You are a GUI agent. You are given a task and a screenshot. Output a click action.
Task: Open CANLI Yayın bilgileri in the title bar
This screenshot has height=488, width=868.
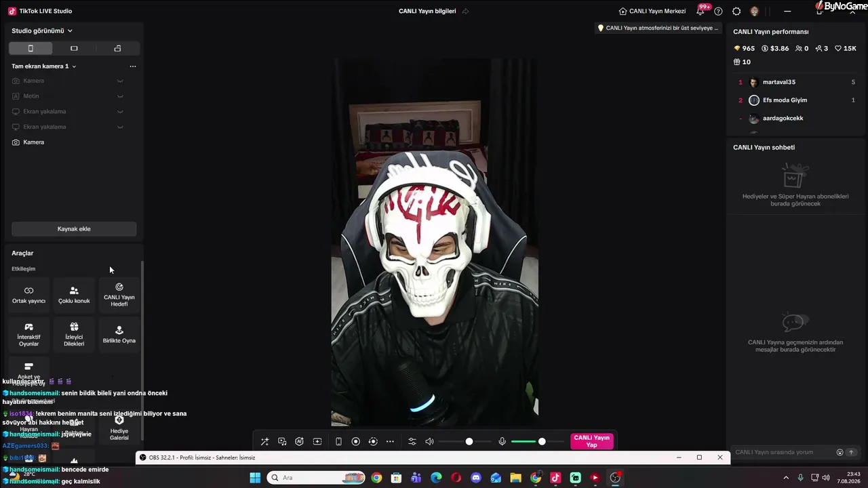427,11
